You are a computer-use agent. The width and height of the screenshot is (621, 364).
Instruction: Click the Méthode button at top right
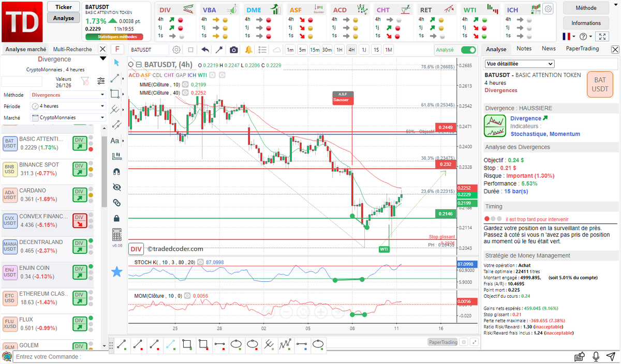[x=586, y=8]
